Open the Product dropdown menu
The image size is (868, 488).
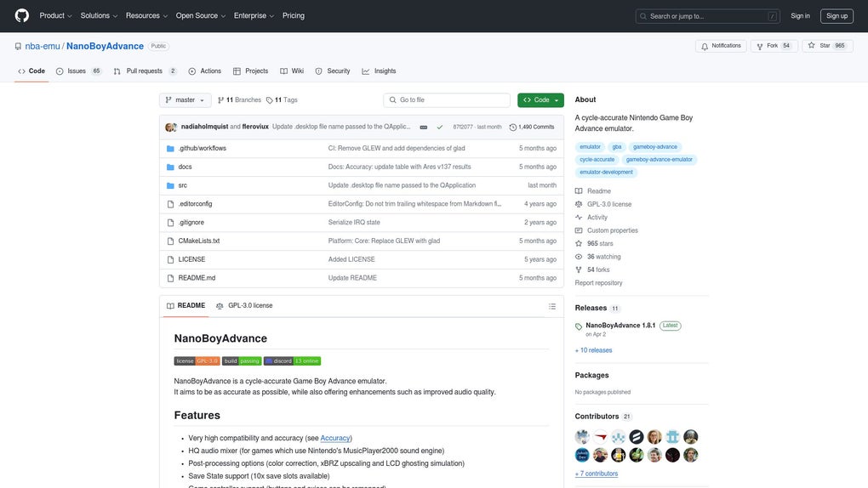pyautogui.click(x=55, y=15)
